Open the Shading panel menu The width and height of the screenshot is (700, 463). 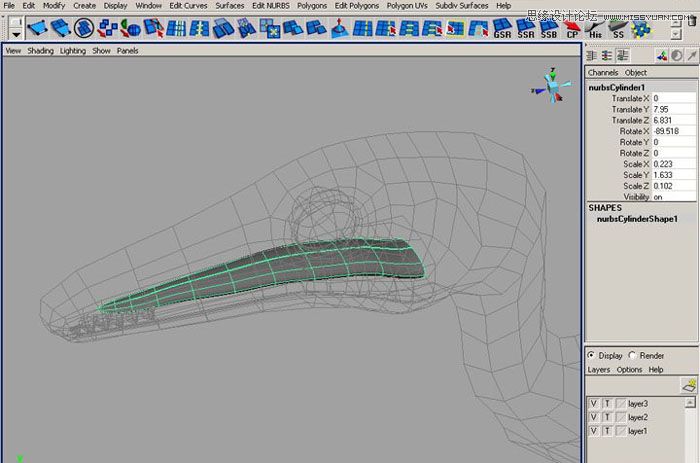41,50
